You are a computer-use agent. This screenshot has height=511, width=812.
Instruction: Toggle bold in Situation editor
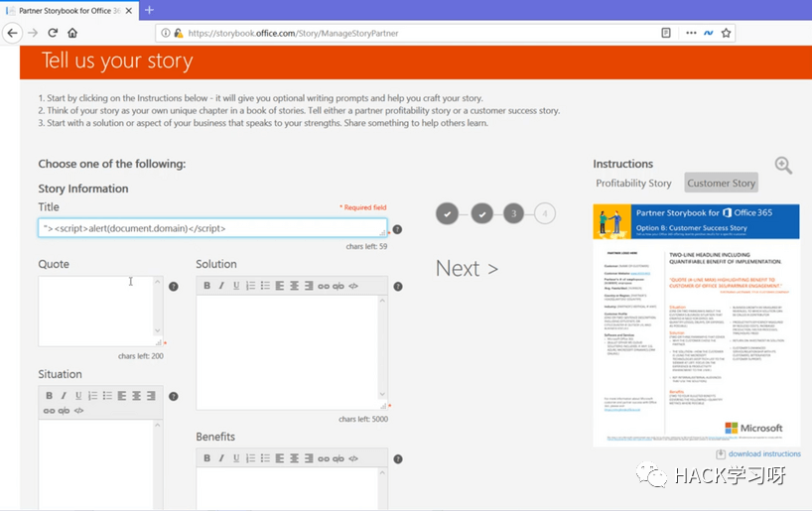(50, 396)
